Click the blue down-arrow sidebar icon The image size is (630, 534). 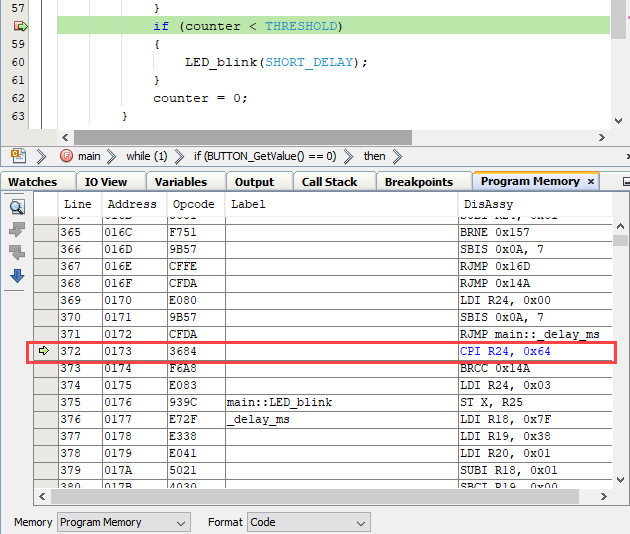(x=17, y=276)
